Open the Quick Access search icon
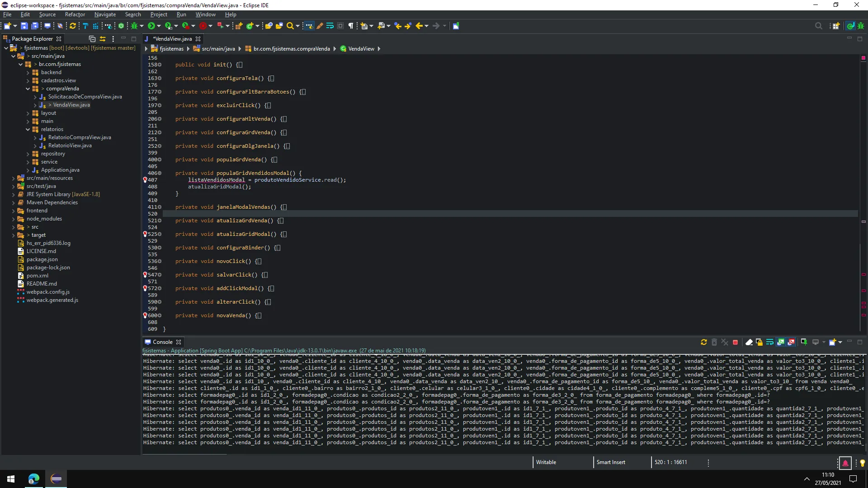 (x=819, y=26)
